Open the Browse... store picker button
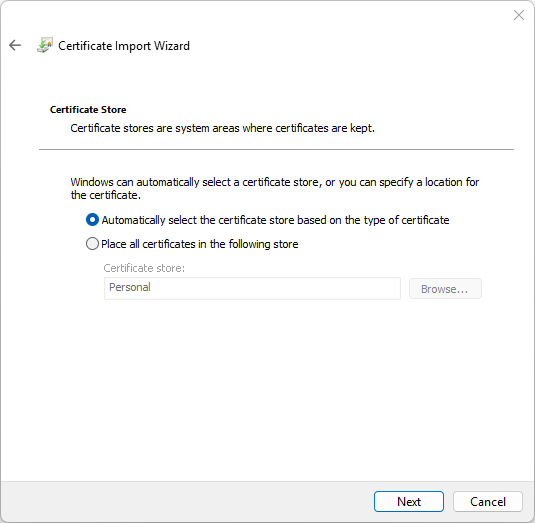Screen dimensions: 535x523 [x=445, y=289]
